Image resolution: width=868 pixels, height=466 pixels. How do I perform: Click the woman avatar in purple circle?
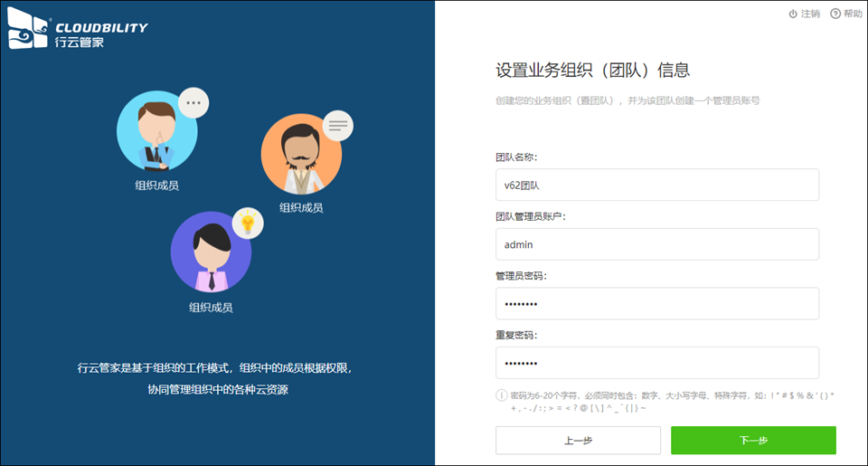[211, 252]
